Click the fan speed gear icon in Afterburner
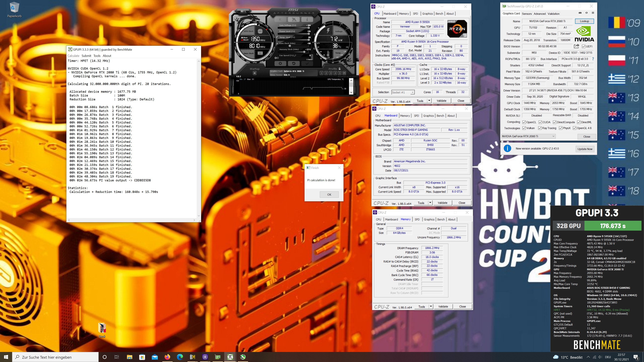 (x=276, y=58)
